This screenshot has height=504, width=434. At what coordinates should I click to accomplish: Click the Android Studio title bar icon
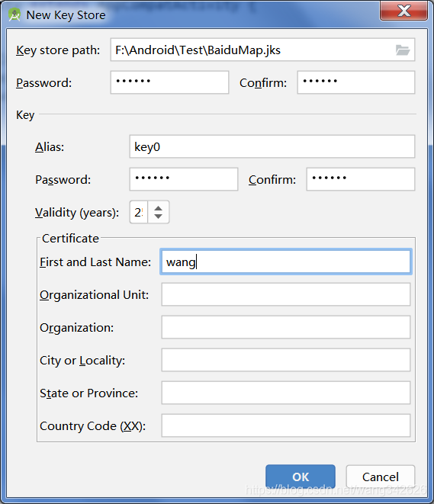pos(14,14)
